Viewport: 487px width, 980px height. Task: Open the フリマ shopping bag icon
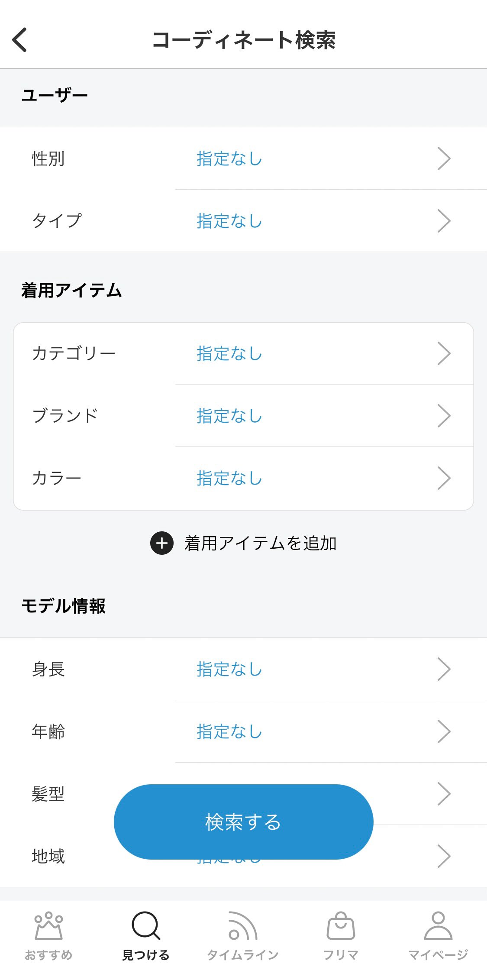click(x=341, y=926)
